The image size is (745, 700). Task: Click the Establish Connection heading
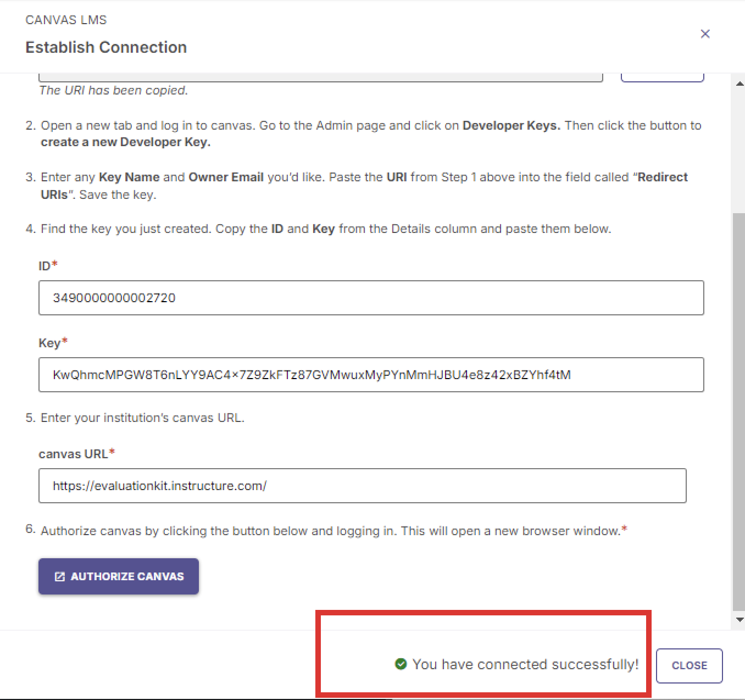pos(105,47)
